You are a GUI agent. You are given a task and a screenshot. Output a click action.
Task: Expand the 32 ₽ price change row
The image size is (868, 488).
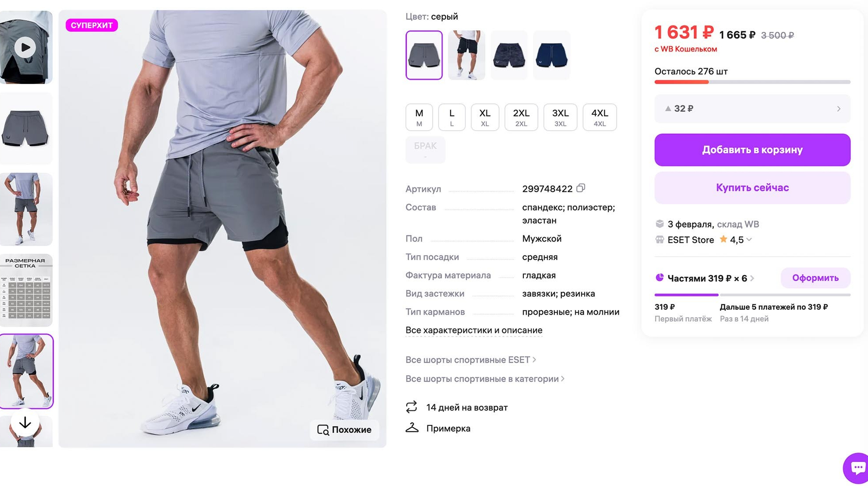coord(838,109)
